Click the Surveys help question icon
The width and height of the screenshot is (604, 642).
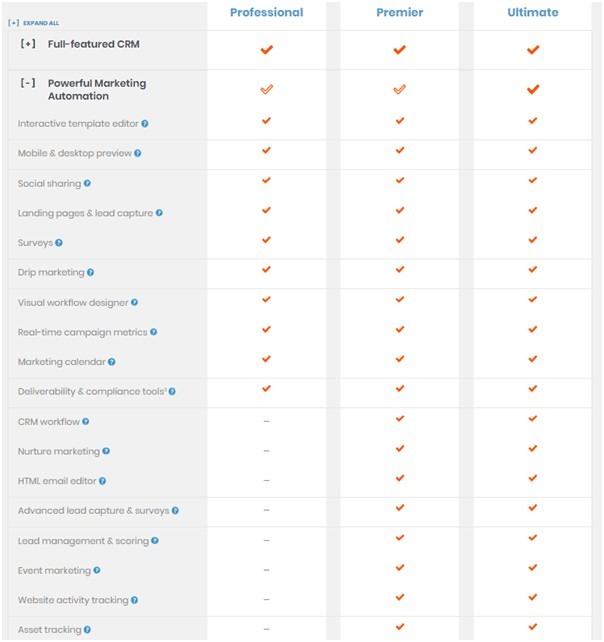coord(59,243)
